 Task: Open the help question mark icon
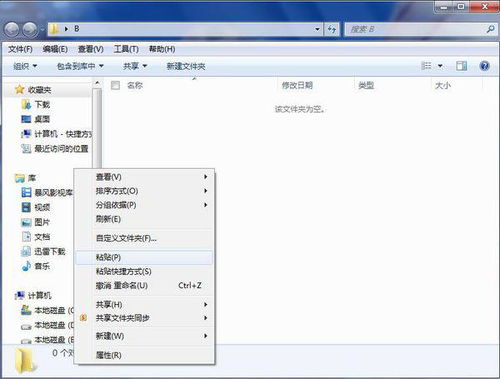click(x=484, y=66)
